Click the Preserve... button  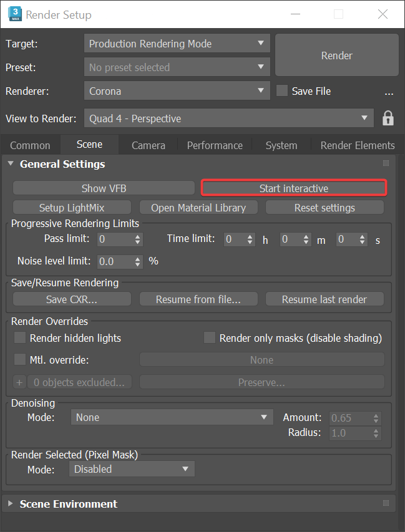pyautogui.click(x=262, y=382)
